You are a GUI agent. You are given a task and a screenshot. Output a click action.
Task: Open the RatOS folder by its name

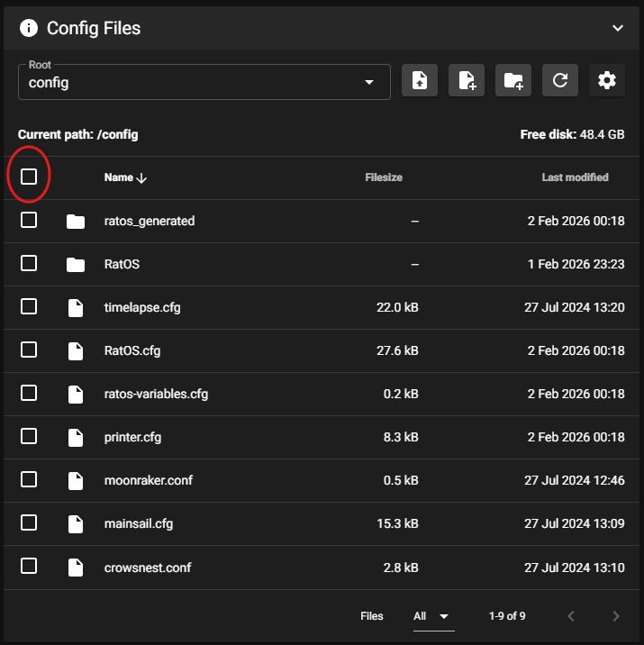coord(122,264)
